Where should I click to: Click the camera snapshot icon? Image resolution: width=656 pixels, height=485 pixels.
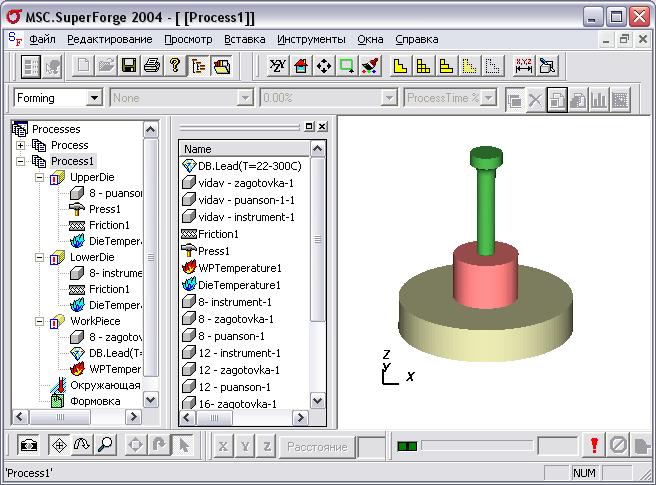coord(28,445)
